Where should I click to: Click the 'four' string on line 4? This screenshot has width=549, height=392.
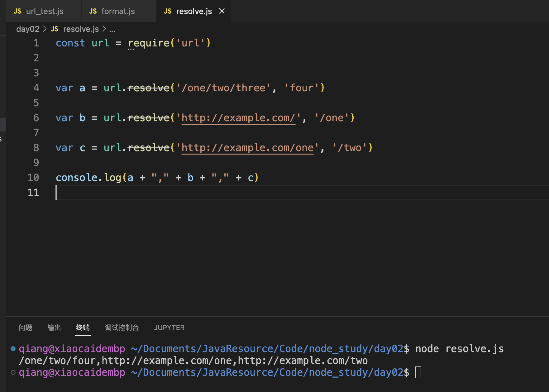click(302, 88)
